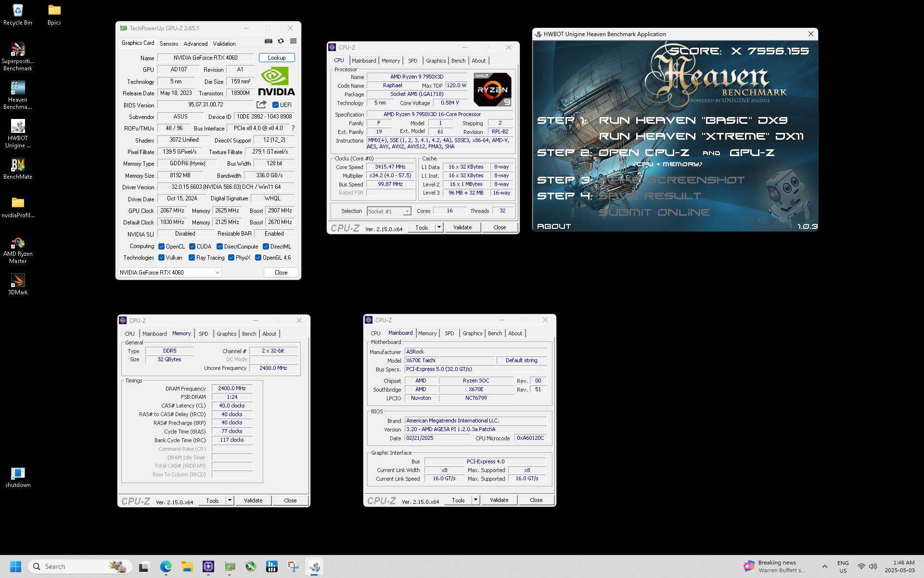
Task: Toggle OpenCL checkbox
Action: (161, 246)
